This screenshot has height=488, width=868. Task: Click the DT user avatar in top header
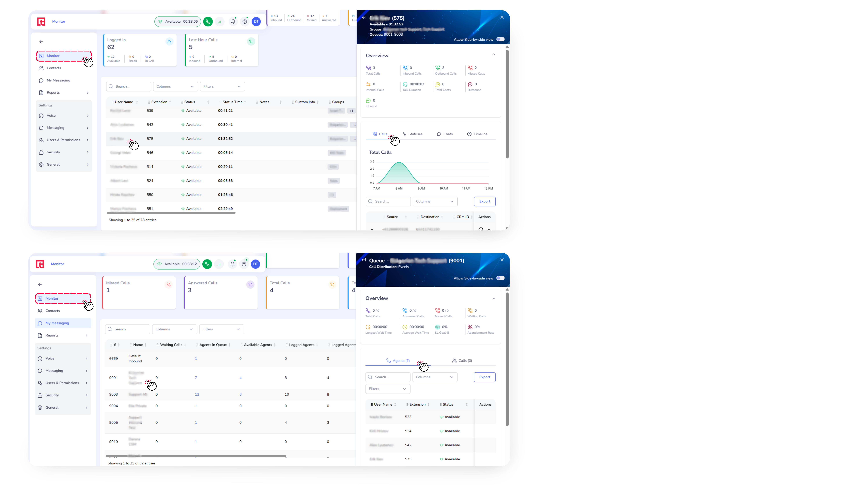(x=256, y=22)
